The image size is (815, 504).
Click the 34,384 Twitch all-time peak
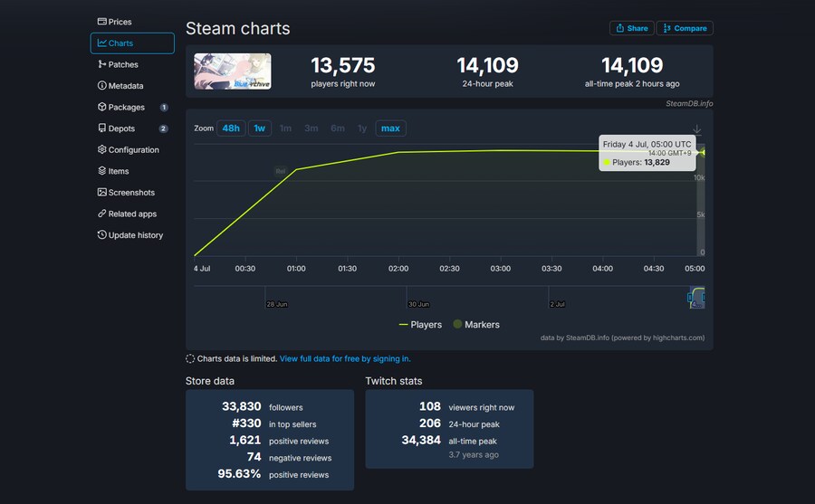tap(449, 441)
